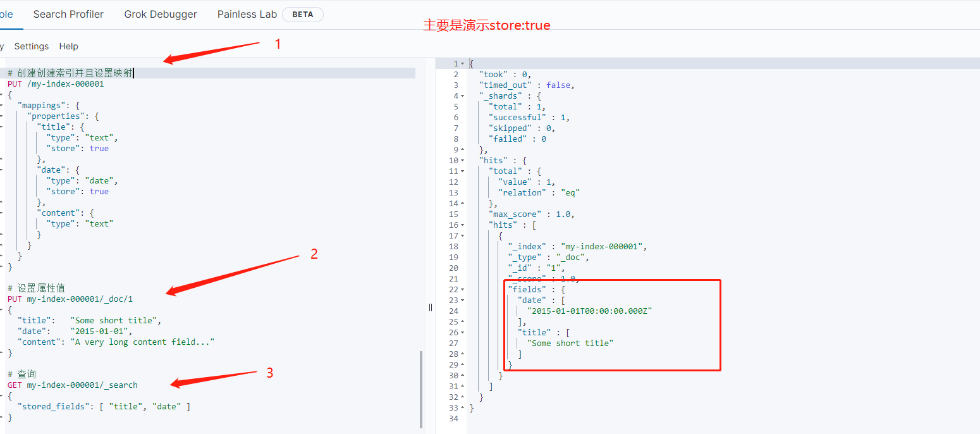Click "Some short title" value on response line 27
Screen dimensions: 980x434
[570, 344]
